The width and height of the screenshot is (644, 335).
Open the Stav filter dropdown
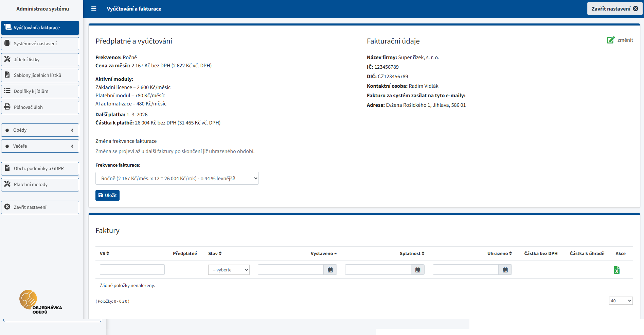229,270
